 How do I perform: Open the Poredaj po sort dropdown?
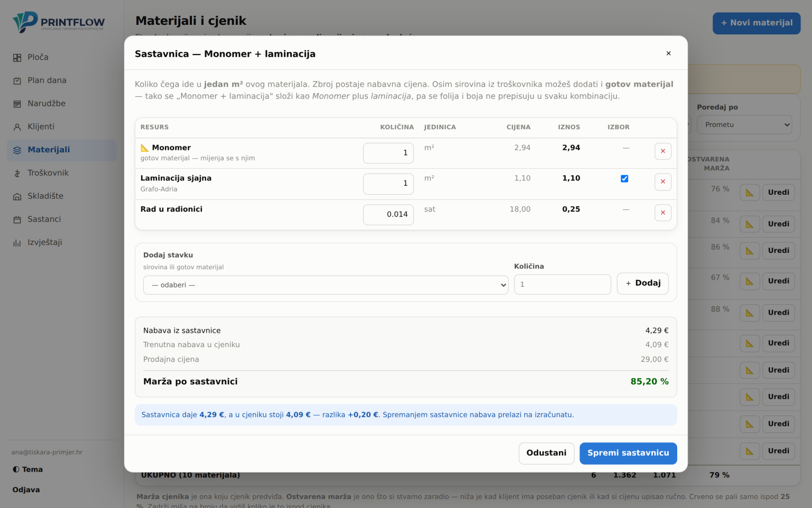point(744,125)
